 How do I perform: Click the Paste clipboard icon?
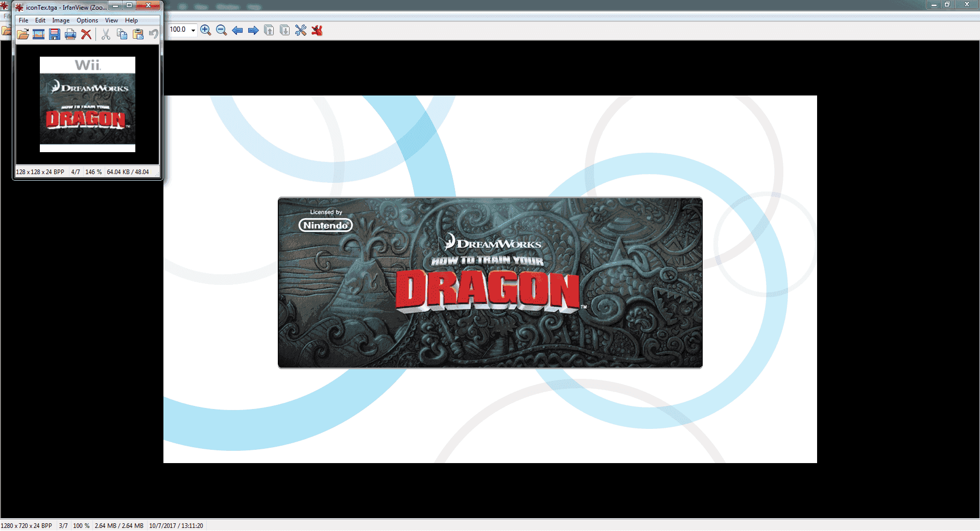(x=138, y=34)
